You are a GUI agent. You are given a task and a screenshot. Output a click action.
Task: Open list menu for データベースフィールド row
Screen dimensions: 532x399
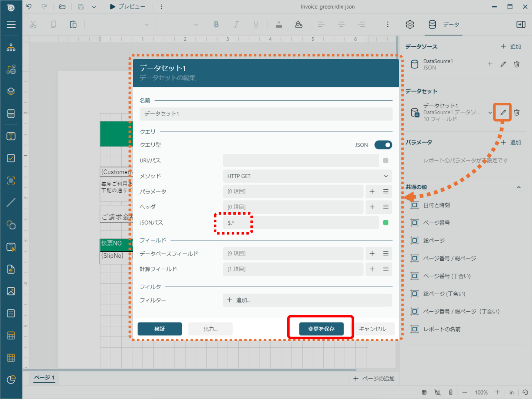(386, 254)
